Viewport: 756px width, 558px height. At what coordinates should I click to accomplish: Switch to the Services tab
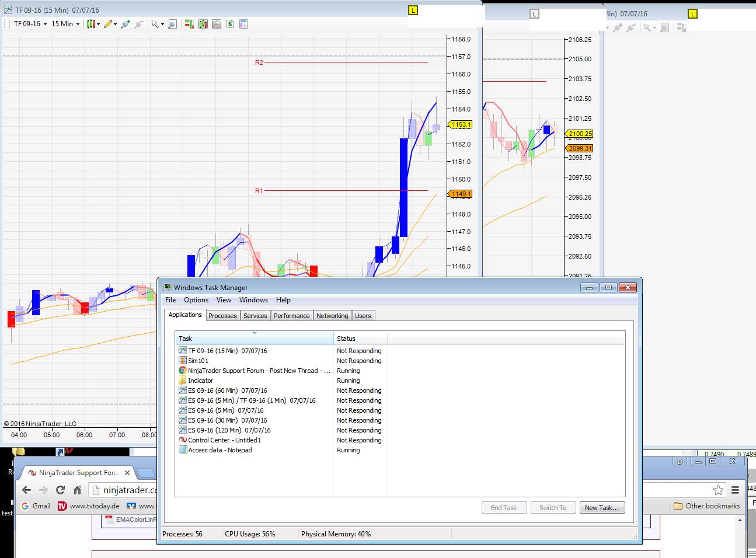(x=255, y=316)
